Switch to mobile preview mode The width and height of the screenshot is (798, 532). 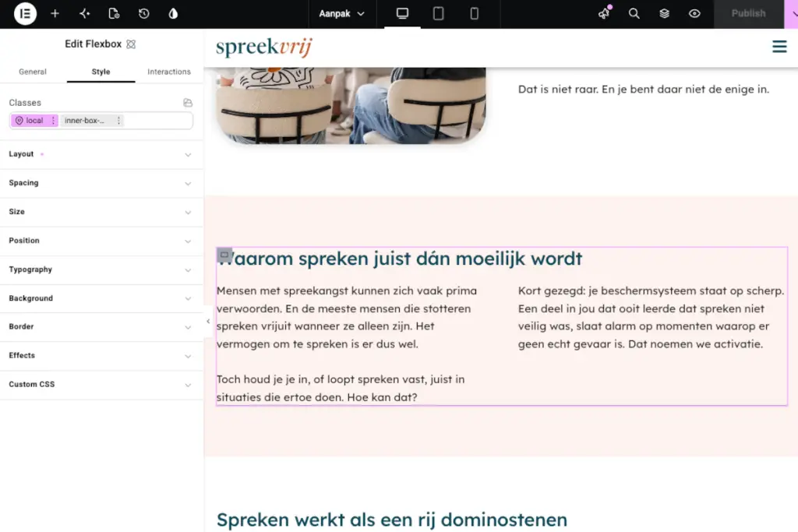474,14
